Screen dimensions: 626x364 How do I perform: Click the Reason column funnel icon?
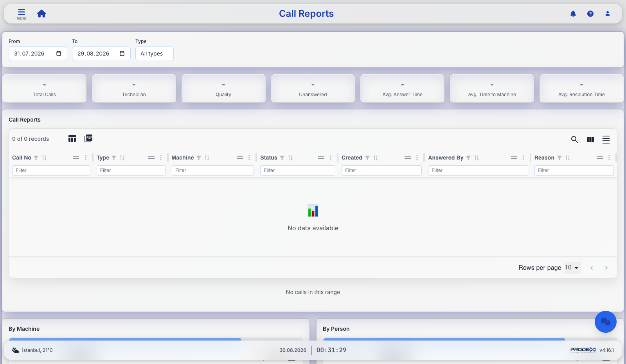click(559, 158)
